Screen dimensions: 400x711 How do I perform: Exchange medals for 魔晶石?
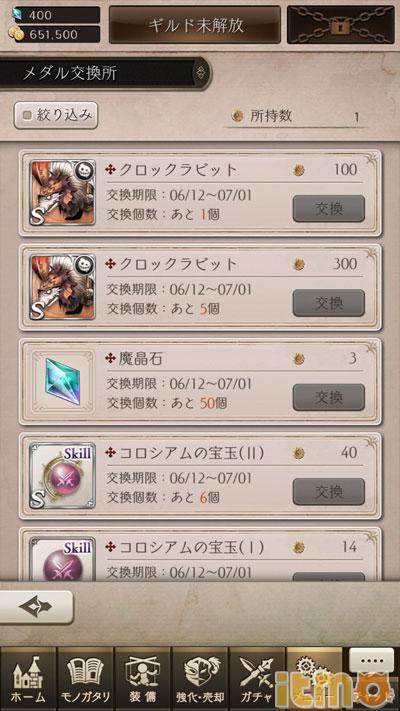click(329, 397)
